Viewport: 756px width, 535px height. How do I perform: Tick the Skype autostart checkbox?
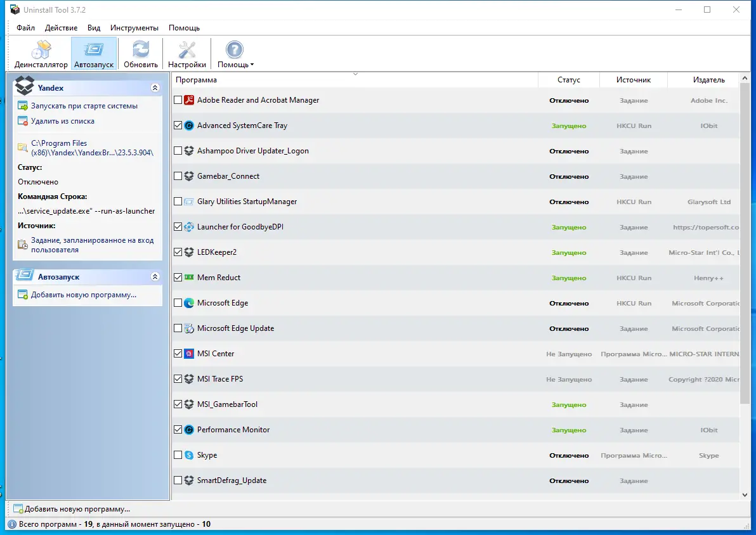178,455
